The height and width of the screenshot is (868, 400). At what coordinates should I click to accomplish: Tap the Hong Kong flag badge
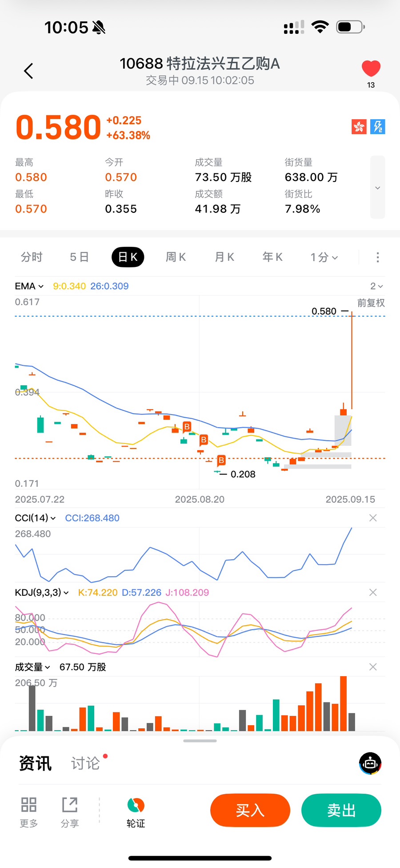pyautogui.click(x=359, y=127)
